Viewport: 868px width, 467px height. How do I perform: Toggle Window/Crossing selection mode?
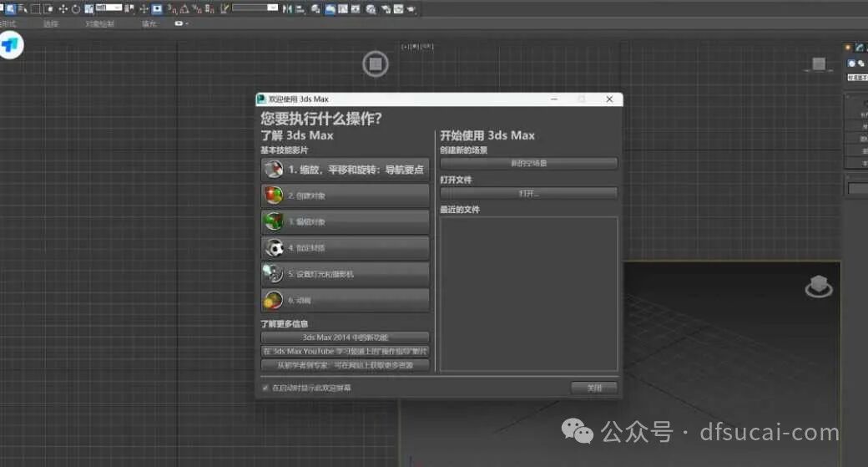48,9
